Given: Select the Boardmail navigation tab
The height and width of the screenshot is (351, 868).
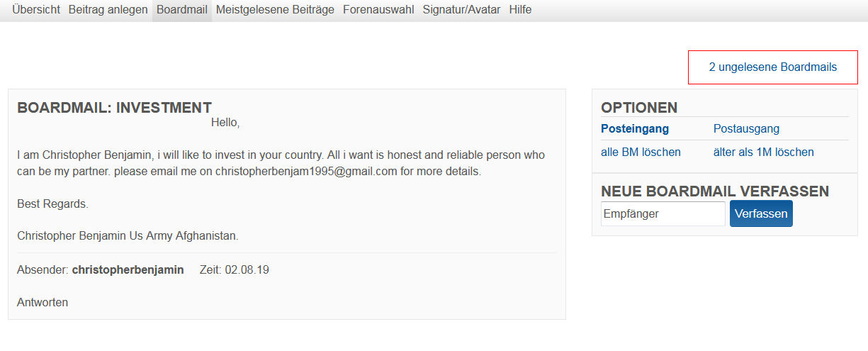Looking at the screenshot, I should tap(182, 10).
